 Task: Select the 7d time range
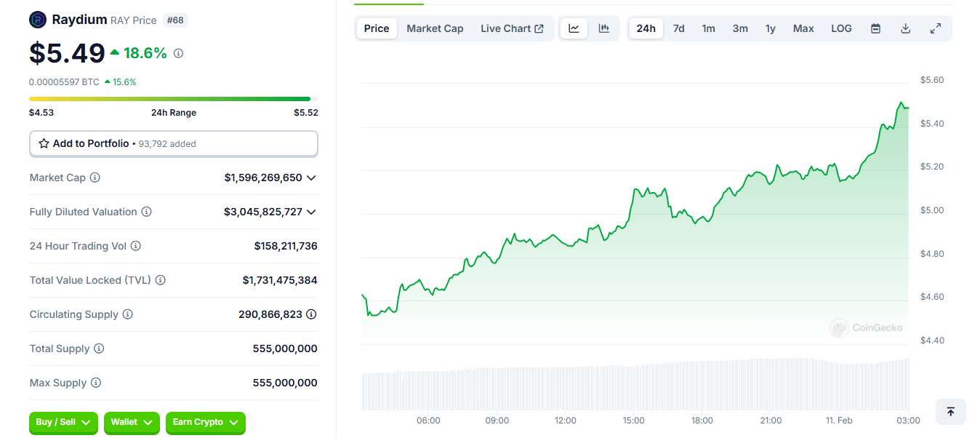tap(678, 28)
